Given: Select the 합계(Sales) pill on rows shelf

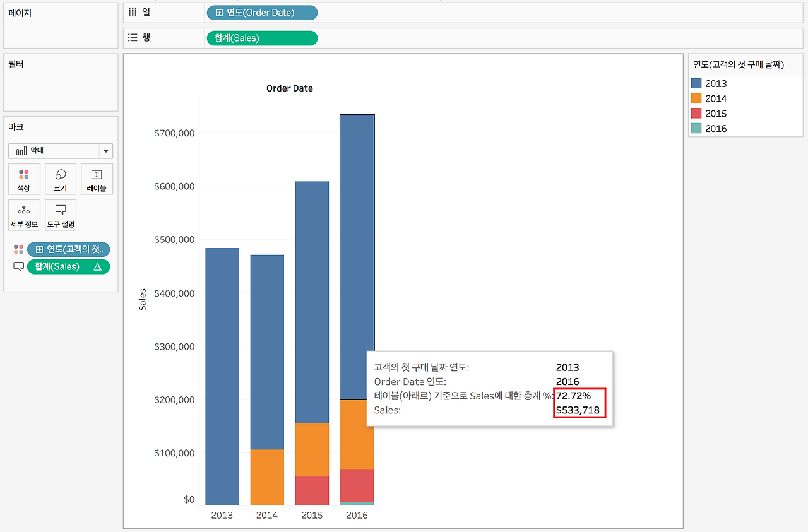Looking at the screenshot, I should pos(262,38).
